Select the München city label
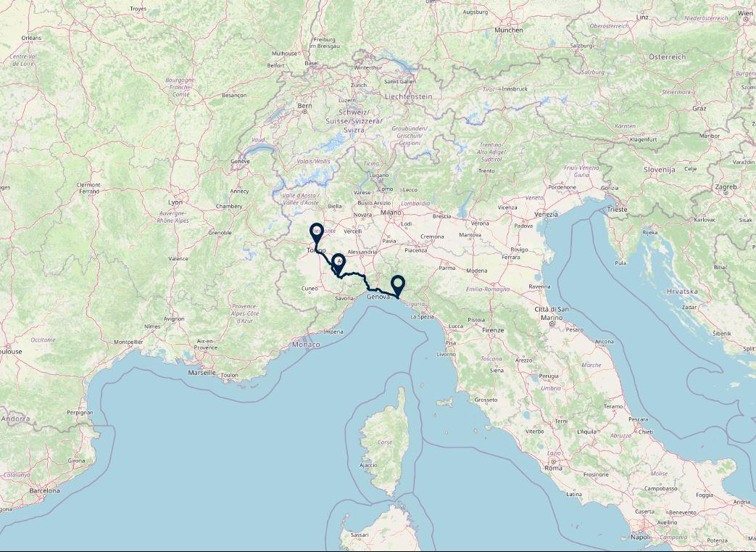This screenshot has height=552, width=756. point(509,30)
